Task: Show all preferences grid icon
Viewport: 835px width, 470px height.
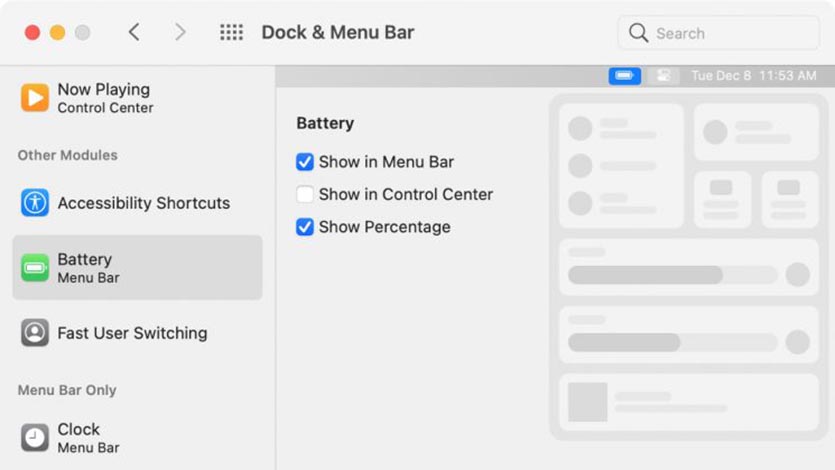Action: (x=232, y=32)
